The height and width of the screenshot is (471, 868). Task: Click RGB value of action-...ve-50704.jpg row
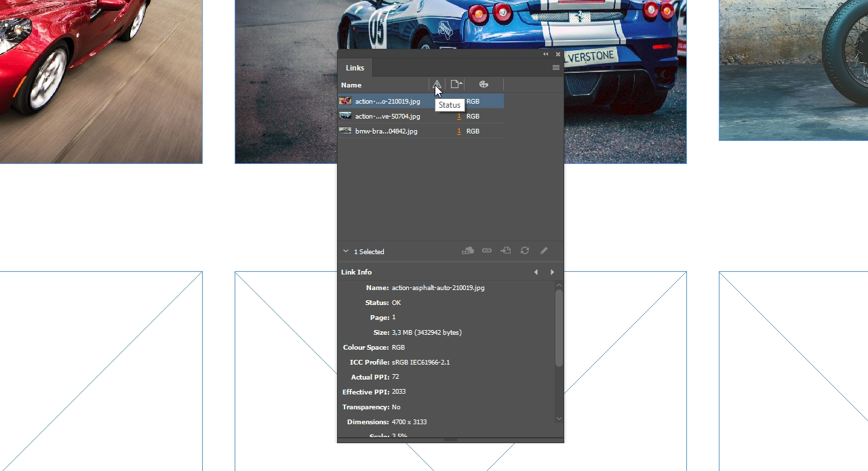[x=473, y=116]
